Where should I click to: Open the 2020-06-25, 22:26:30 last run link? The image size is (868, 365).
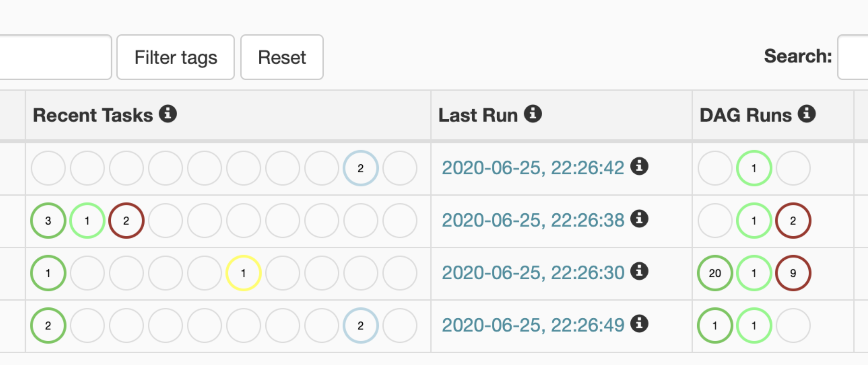coord(533,273)
